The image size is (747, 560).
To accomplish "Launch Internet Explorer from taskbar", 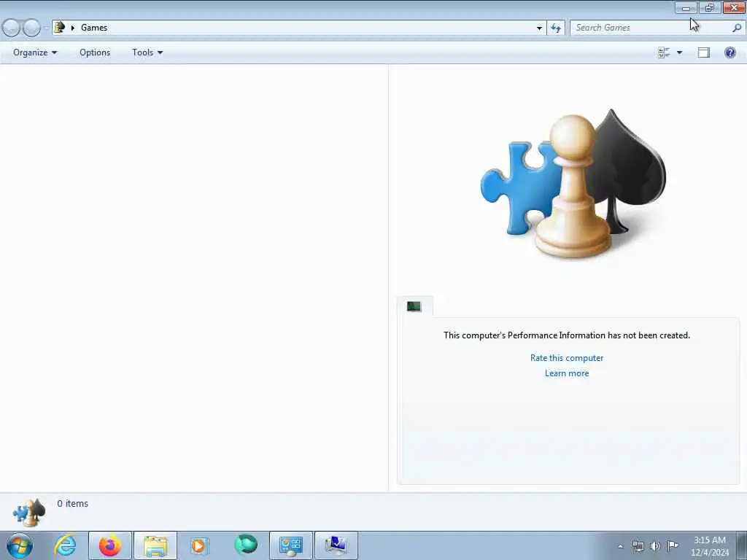I will click(x=65, y=545).
